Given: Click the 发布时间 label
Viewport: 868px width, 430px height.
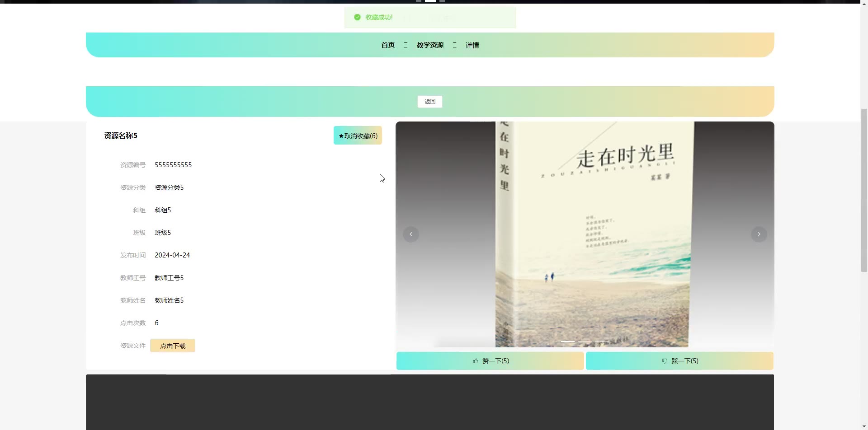Looking at the screenshot, I should coord(133,255).
